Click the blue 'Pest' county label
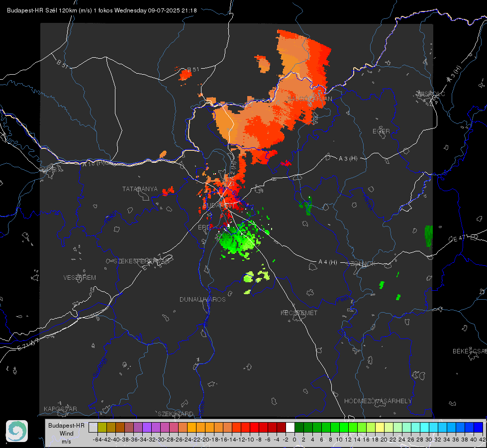The width and height of the screenshot is (487, 448). coord(342,300)
